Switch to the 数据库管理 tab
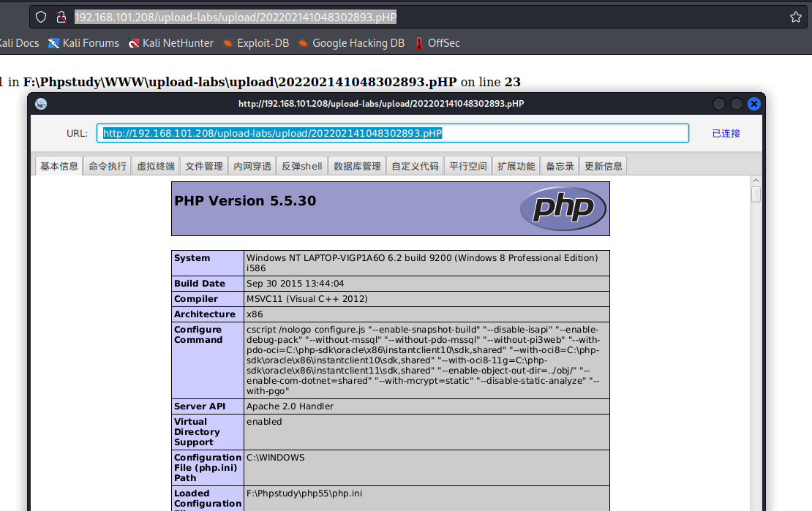812x511 pixels. (357, 166)
